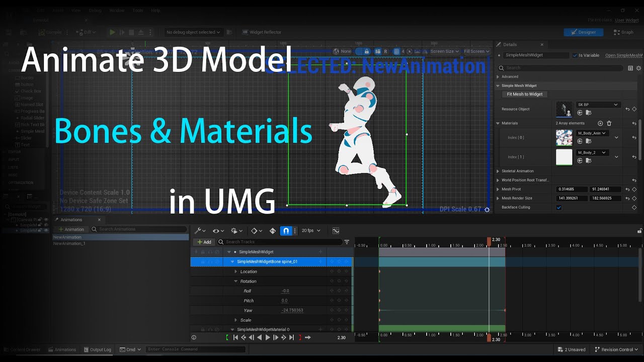Click the Search Tracks field
The height and width of the screenshot is (362, 644).
tap(280, 242)
